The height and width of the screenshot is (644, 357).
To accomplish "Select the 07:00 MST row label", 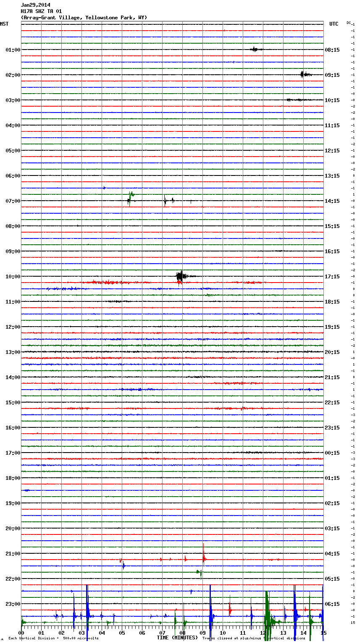I will 13,201.
